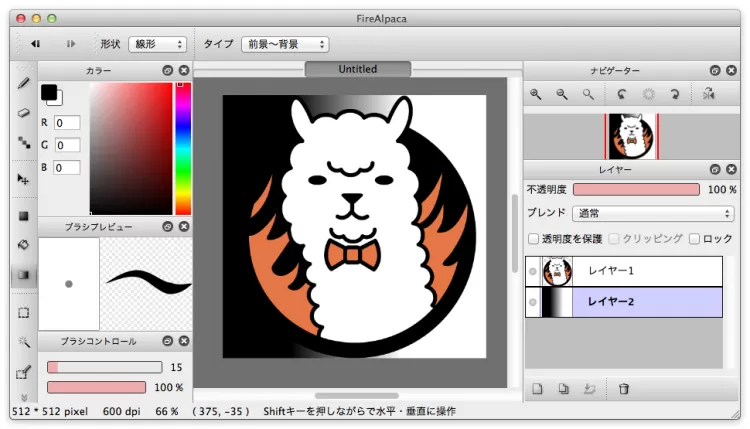This screenshot has height=429, width=750.
Task: Select the Magic Wand tool
Action: click(23, 342)
